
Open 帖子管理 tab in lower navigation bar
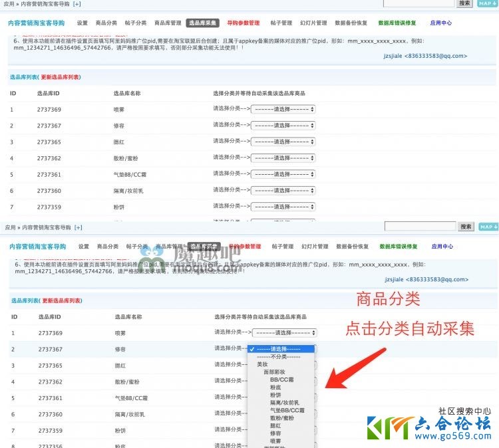(283, 247)
